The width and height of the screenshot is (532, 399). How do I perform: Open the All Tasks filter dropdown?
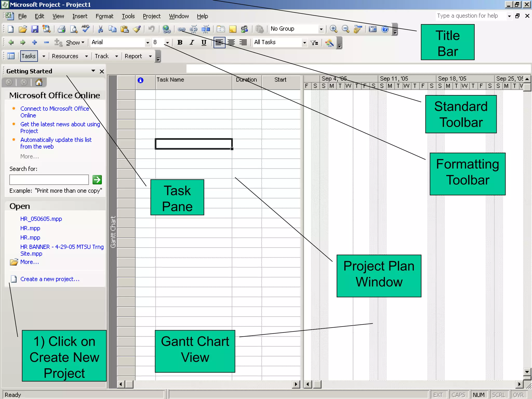pos(304,43)
